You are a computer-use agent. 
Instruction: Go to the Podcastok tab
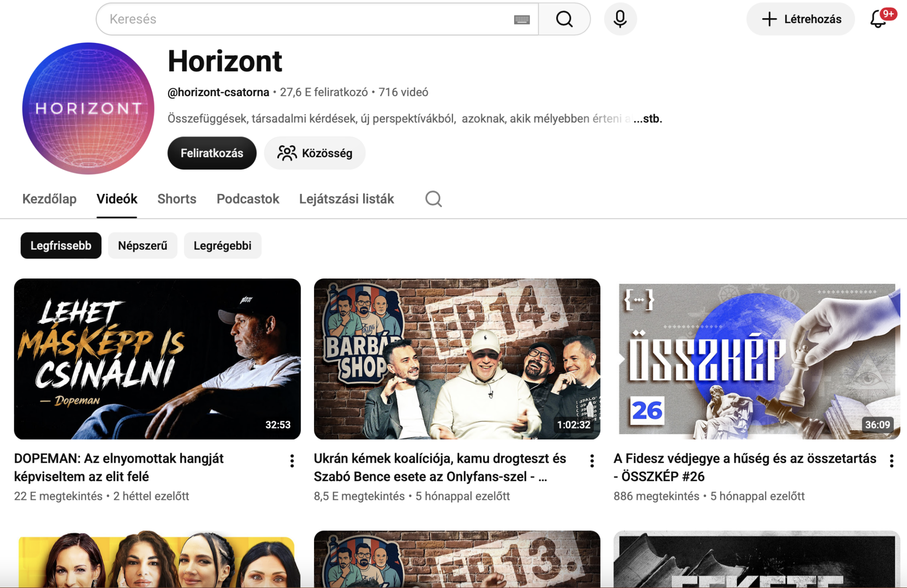248,199
